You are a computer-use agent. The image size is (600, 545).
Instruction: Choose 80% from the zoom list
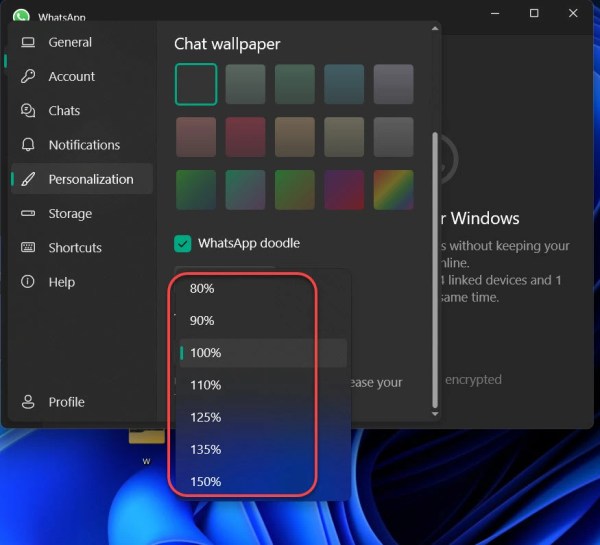point(263,288)
